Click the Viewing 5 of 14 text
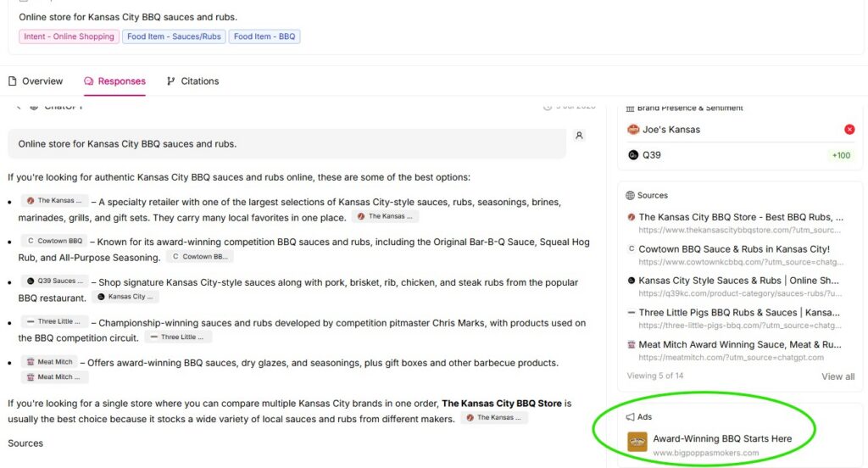This screenshot has width=868, height=468. click(655, 376)
